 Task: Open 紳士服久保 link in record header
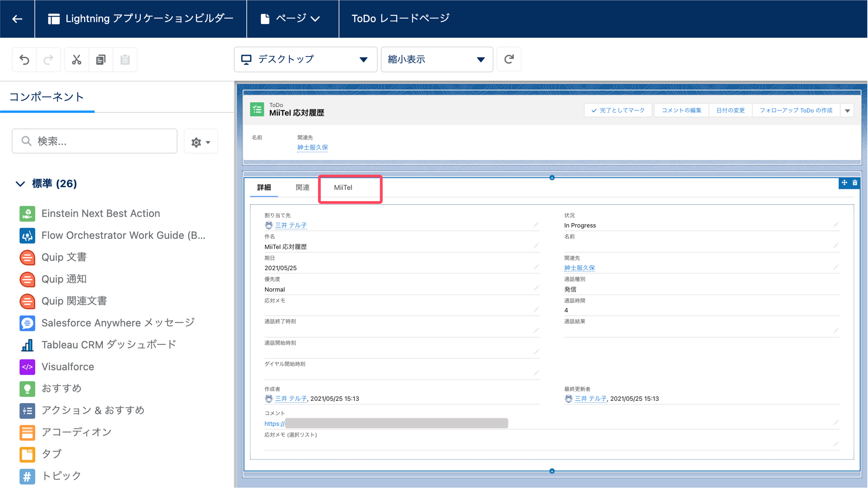tap(312, 148)
